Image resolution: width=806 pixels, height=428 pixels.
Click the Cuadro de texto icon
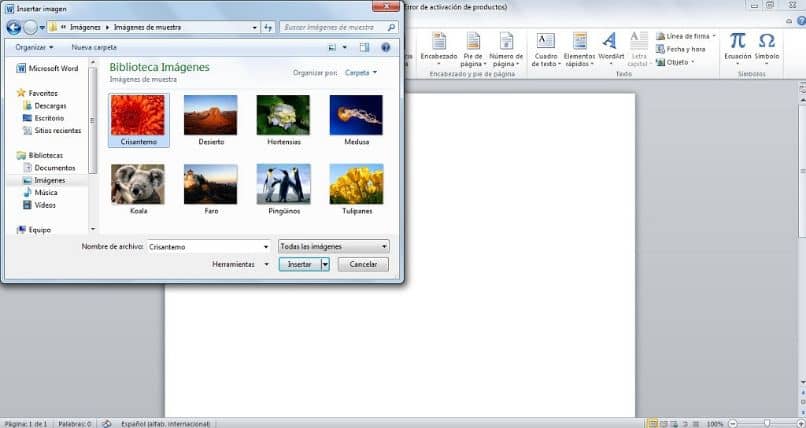tap(545, 41)
